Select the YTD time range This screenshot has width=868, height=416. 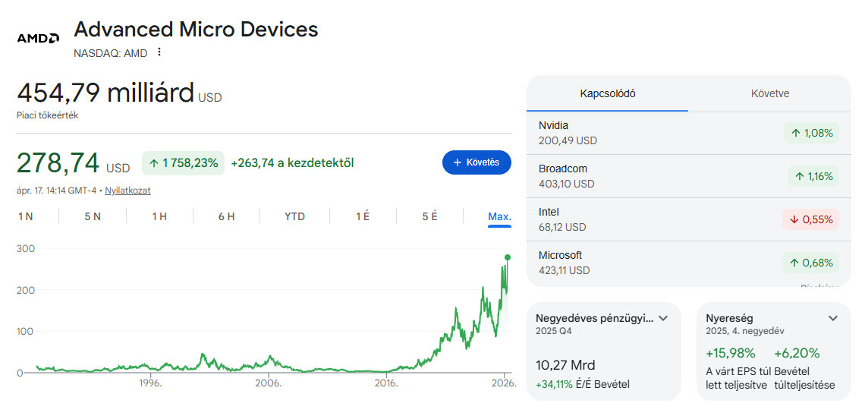coord(294,216)
